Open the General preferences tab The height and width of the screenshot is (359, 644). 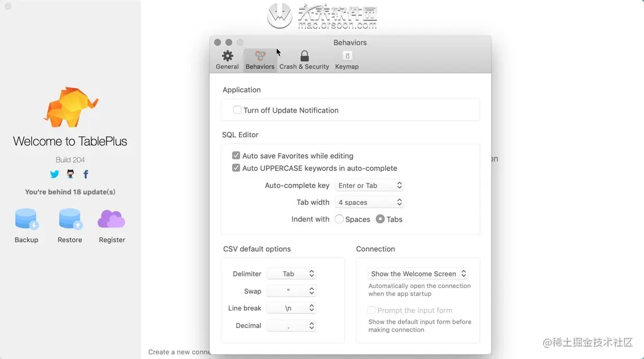click(x=227, y=60)
